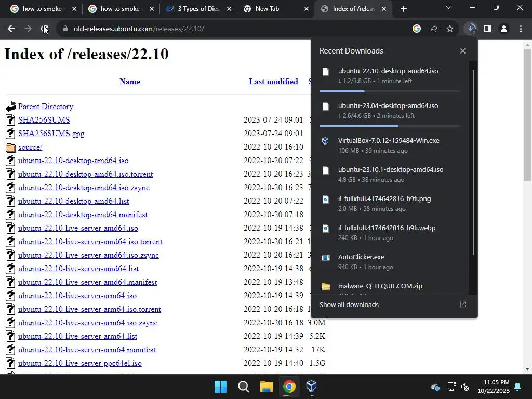Click ubuntu-23.04 download progress bar
Viewport: 532px width, 399px height.
[390, 126]
